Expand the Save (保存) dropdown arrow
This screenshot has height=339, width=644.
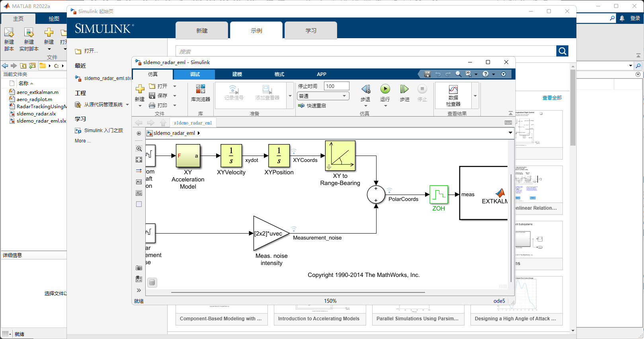click(x=175, y=95)
